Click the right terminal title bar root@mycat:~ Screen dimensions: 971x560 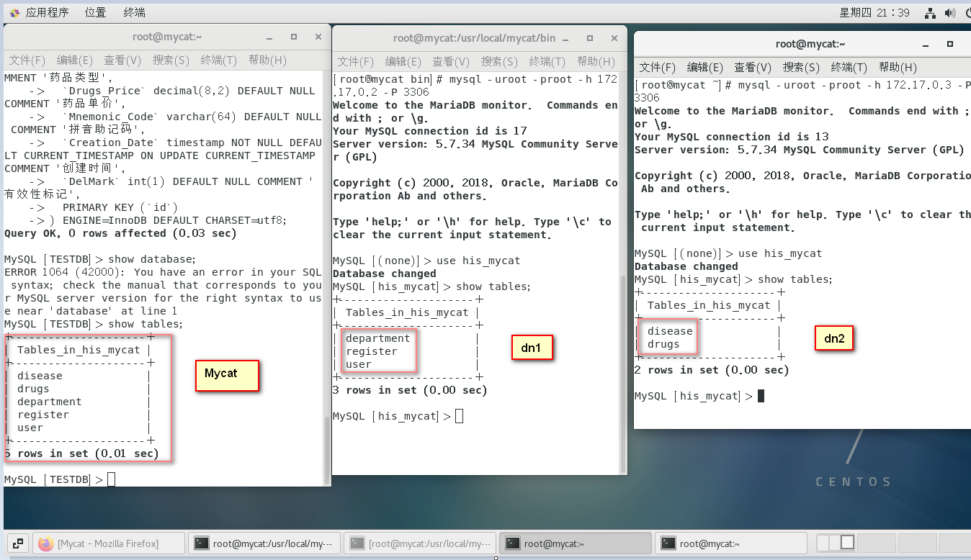(x=810, y=44)
